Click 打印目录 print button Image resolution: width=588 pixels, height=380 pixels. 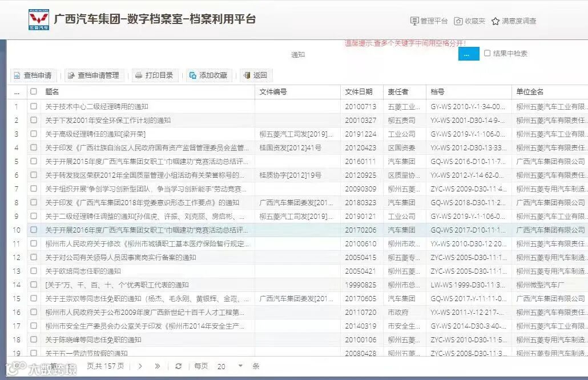pos(155,75)
